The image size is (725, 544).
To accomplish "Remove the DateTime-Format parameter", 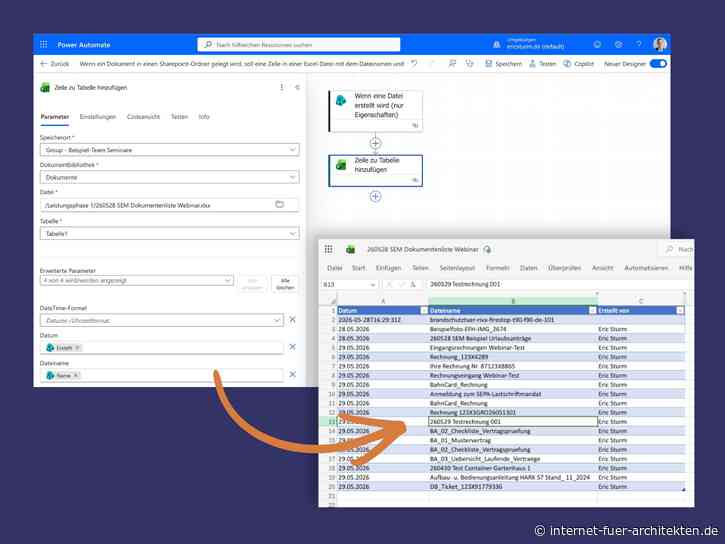I will tap(292, 320).
